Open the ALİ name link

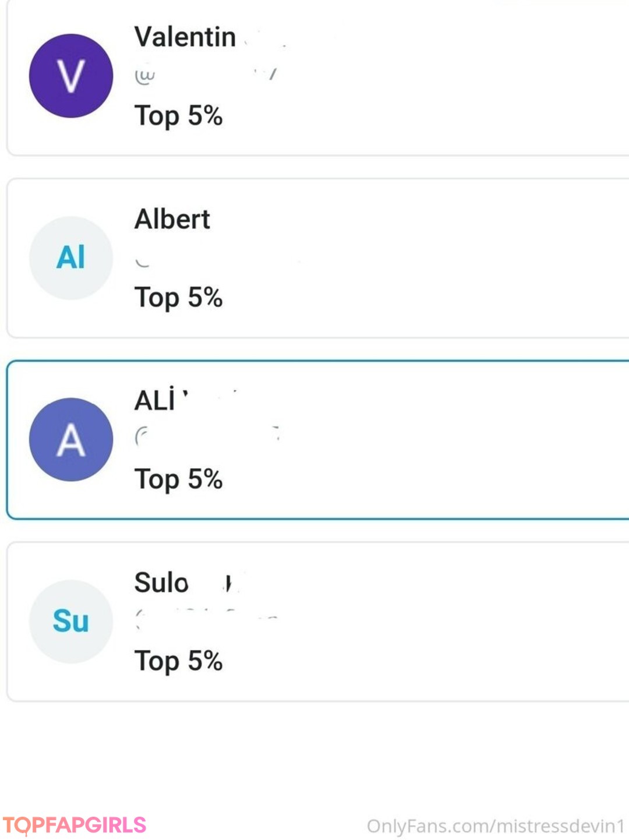tap(156, 401)
